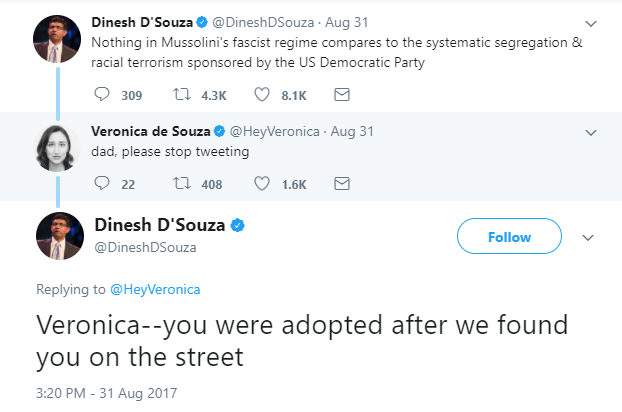
Task: Open more options on first tweet
Action: [590, 22]
